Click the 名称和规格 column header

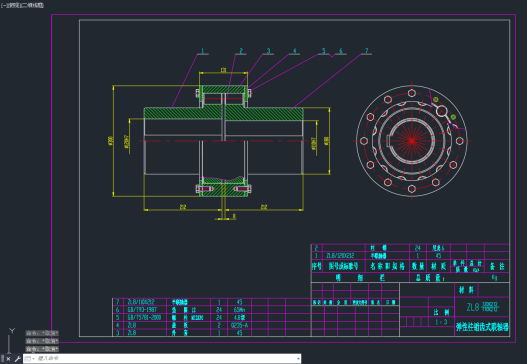pos(388,267)
